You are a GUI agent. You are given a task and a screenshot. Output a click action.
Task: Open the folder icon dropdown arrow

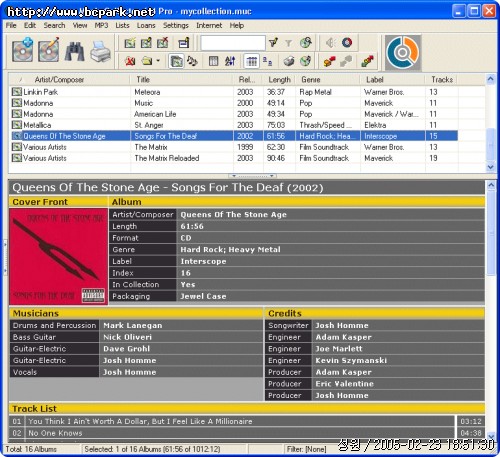[158, 61]
